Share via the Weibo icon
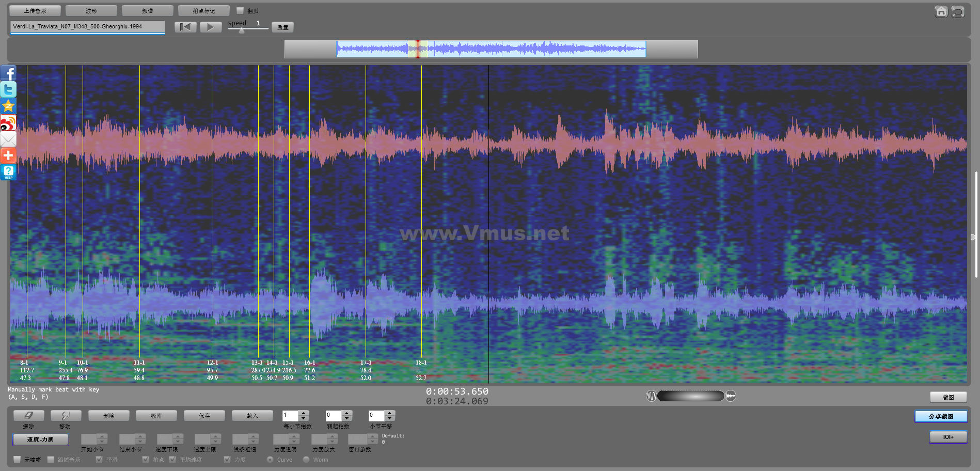This screenshot has width=980, height=471. click(8, 123)
